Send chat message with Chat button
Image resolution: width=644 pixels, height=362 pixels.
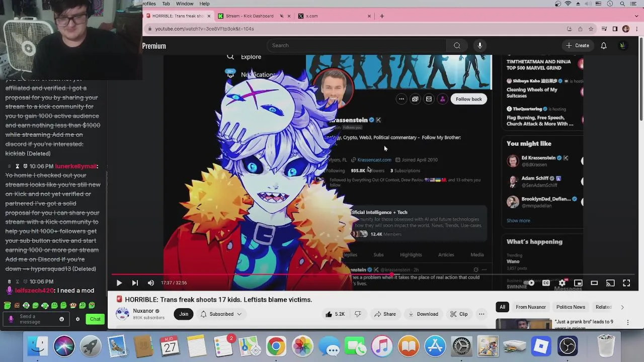point(96,319)
